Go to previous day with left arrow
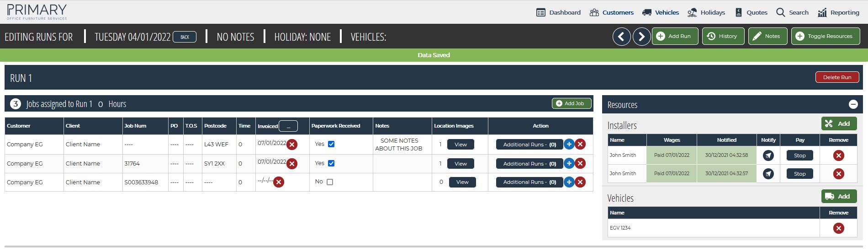 pos(621,37)
